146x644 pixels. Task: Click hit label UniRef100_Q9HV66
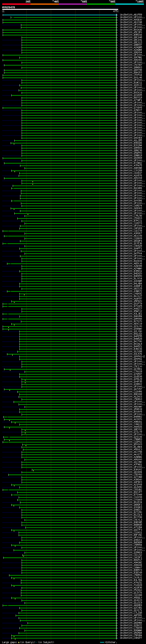tap(131, 319)
